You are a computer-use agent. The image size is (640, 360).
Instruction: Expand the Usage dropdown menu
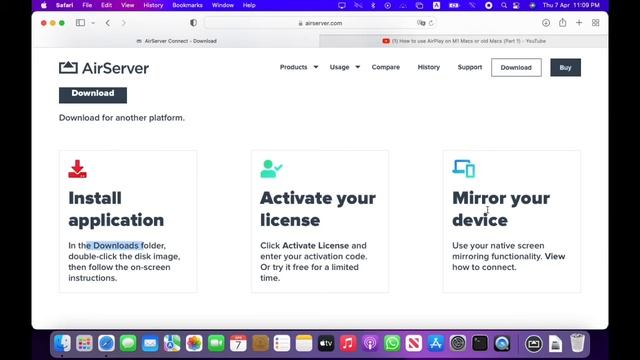coord(344,67)
